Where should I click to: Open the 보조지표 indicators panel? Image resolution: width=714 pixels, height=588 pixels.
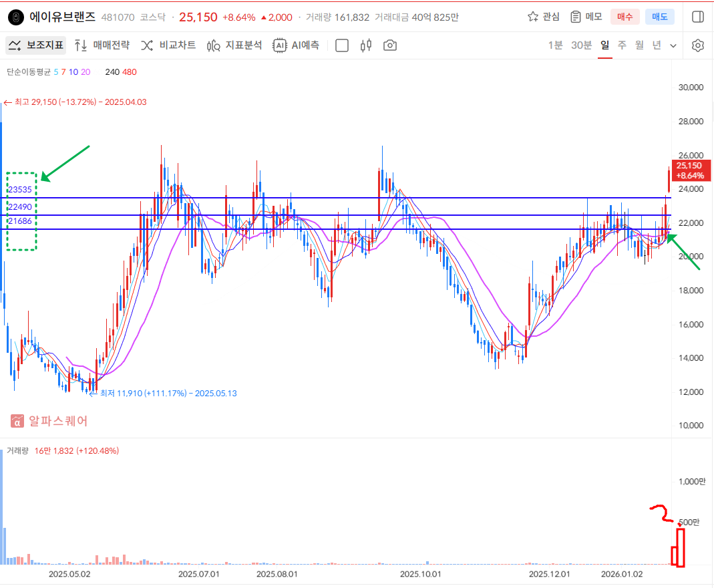coord(36,45)
